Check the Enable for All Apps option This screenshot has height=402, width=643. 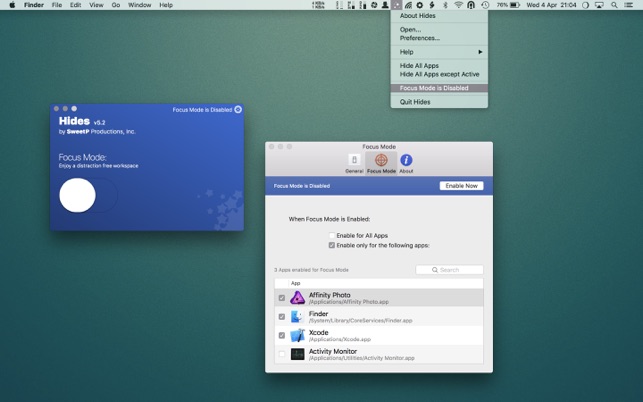pos(332,235)
